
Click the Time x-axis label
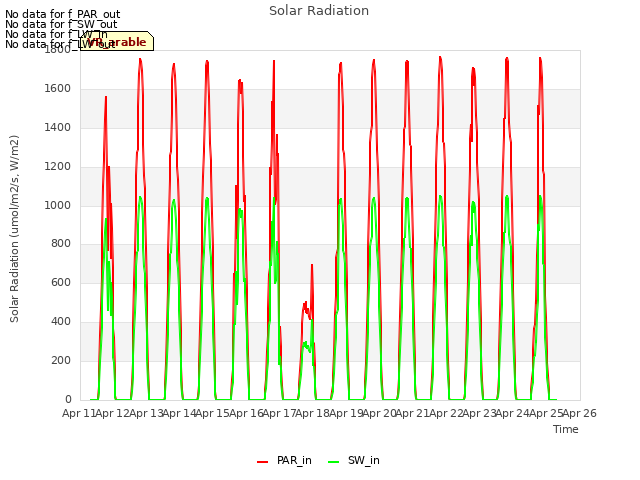coord(566,429)
